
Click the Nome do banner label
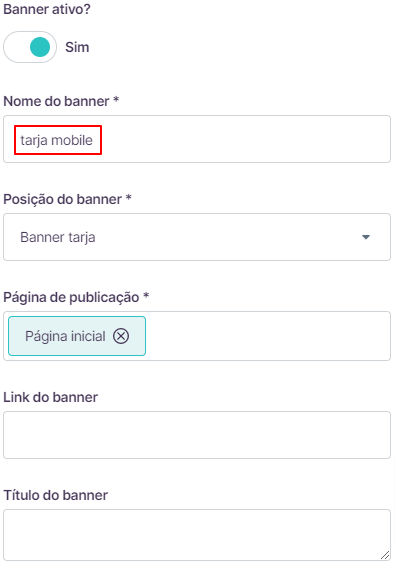pyautogui.click(x=61, y=101)
